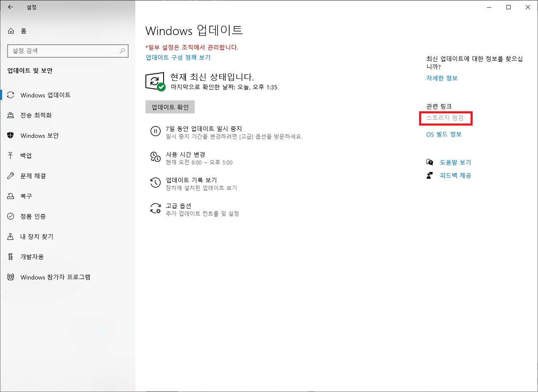The height and width of the screenshot is (392, 538).
Task: Click the 일부 설정은 조직에서 관리합니다 notice
Action: coord(192,47)
